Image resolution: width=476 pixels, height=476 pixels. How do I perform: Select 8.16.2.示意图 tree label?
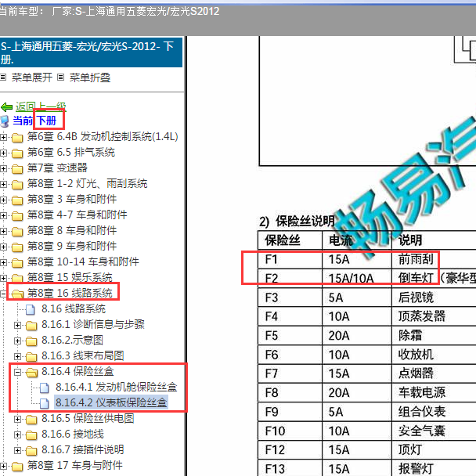[72, 340]
